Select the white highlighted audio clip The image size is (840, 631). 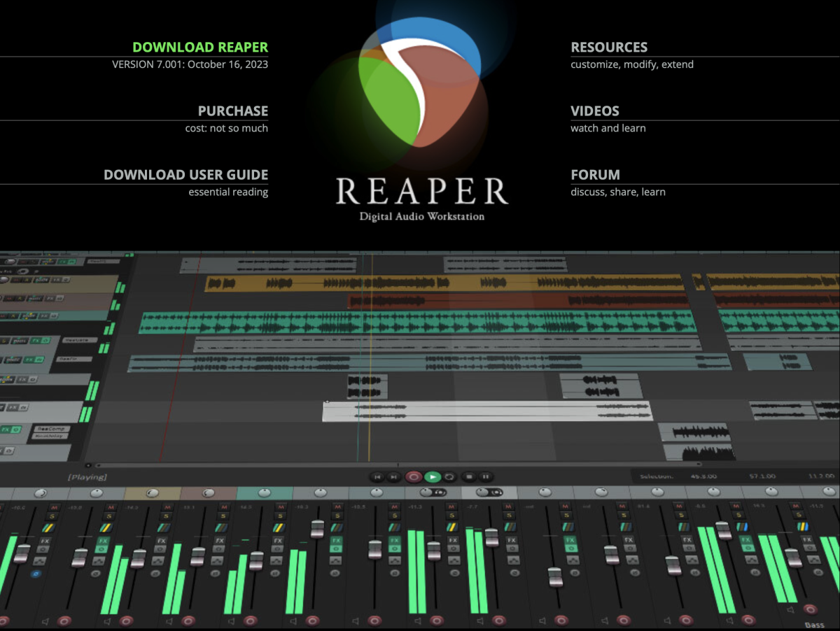(486, 411)
